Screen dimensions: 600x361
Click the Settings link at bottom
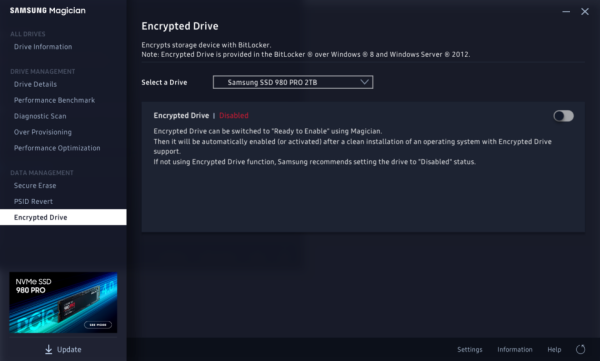470,350
